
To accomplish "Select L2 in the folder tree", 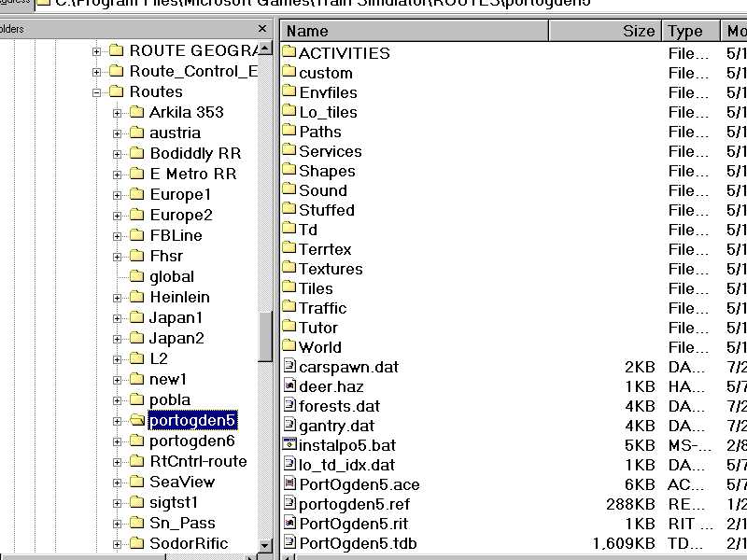I will (159, 358).
